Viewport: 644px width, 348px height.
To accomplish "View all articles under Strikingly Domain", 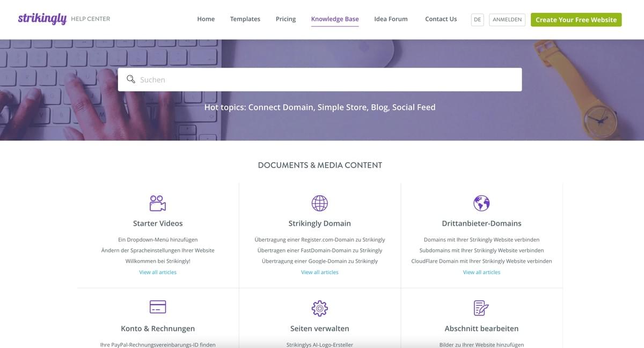I will click(x=320, y=272).
